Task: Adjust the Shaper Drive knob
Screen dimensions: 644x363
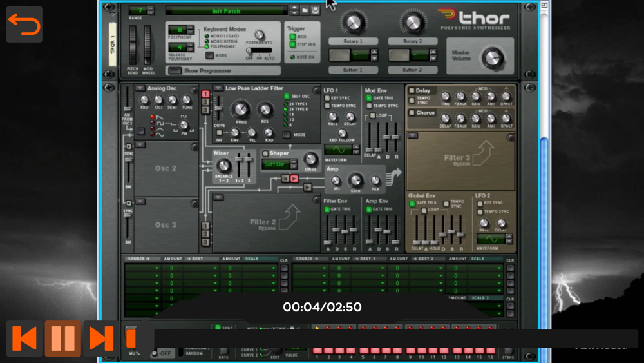Action: point(310,159)
